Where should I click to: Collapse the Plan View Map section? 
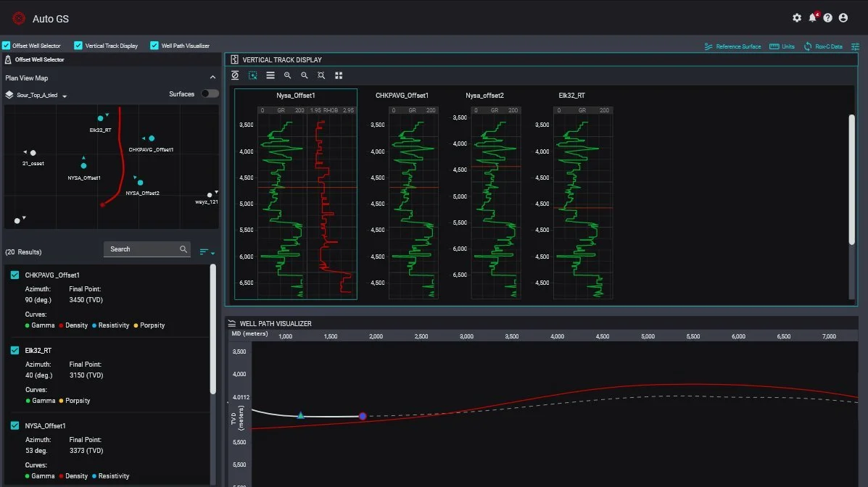pos(212,78)
